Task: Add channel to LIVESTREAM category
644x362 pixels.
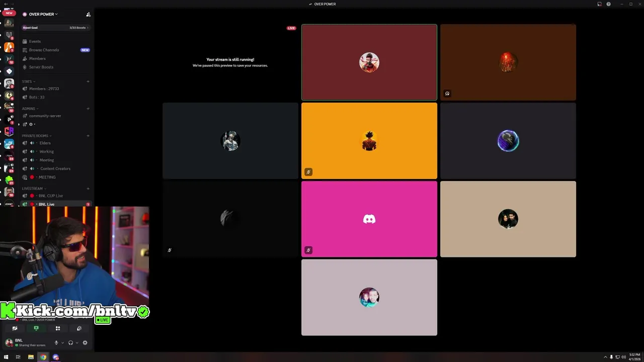Action: [88, 189]
